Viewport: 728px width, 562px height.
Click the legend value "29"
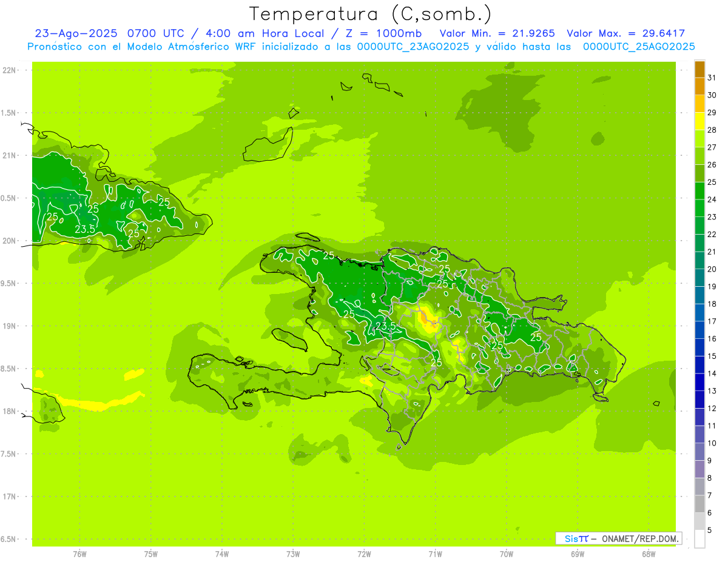pyautogui.click(x=712, y=112)
